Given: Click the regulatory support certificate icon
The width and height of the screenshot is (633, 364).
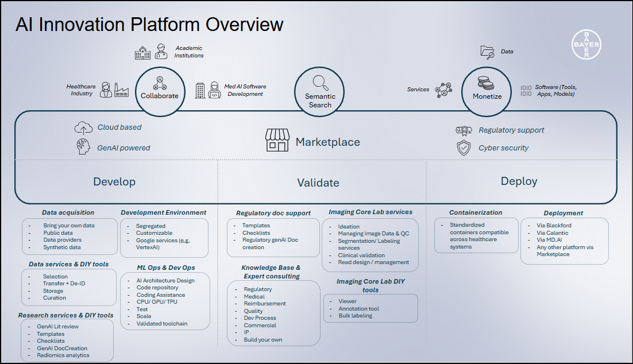Looking at the screenshot, I should [463, 130].
